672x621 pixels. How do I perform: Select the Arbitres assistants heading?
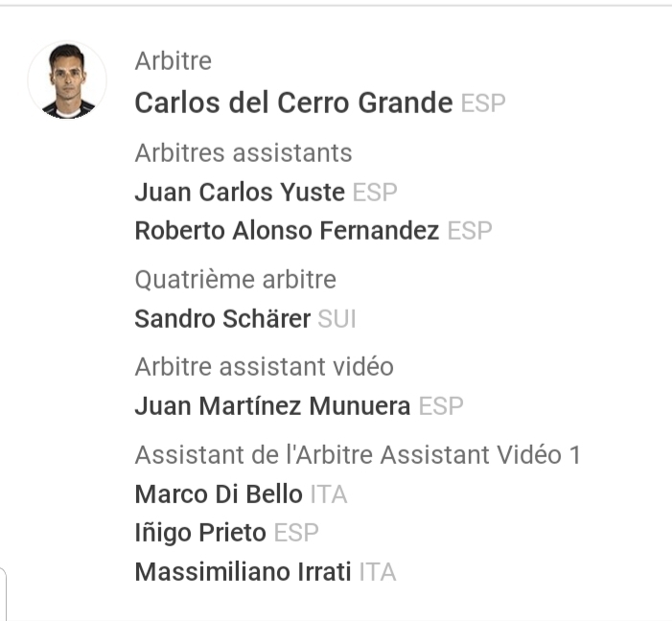coord(243,153)
